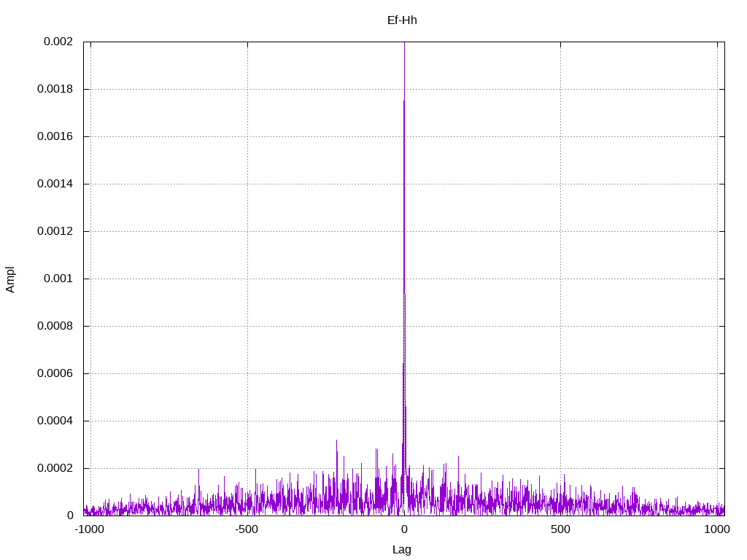Click the y-axis value 0.0018
747x560 pixels.
55,89
